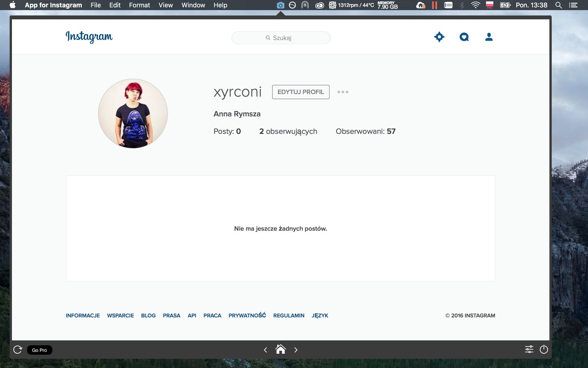Open the Prasa footer link
588x368 pixels.
[x=172, y=315]
